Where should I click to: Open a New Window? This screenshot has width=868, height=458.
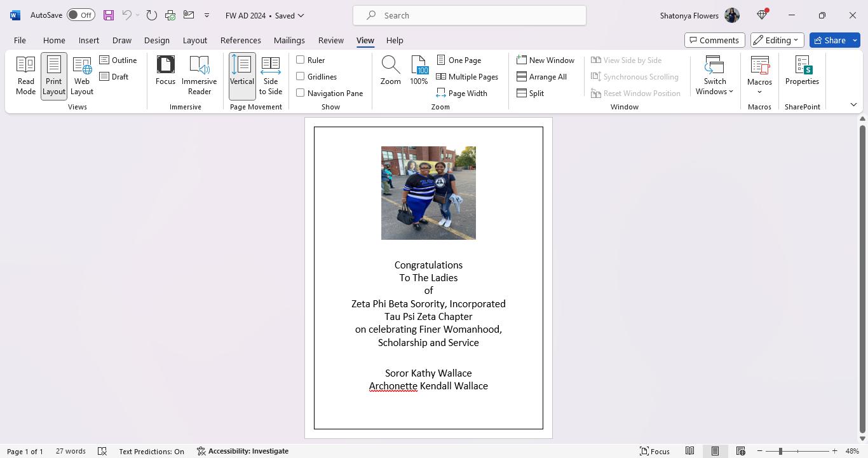(546, 60)
